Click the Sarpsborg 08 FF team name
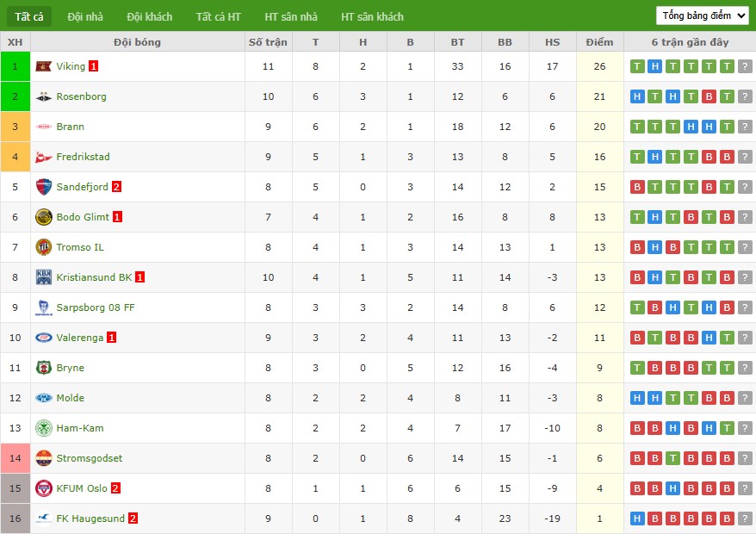Screen dimensions: 756x534 pyautogui.click(x=96, y=307)
